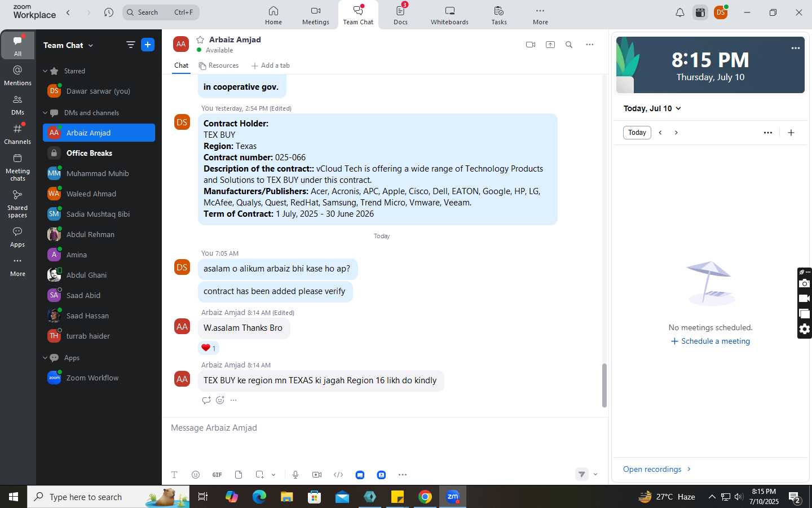Viewport: 812px width, 508px height.
Task: Insert a GIF into the message
Action: tap(217, 475)
